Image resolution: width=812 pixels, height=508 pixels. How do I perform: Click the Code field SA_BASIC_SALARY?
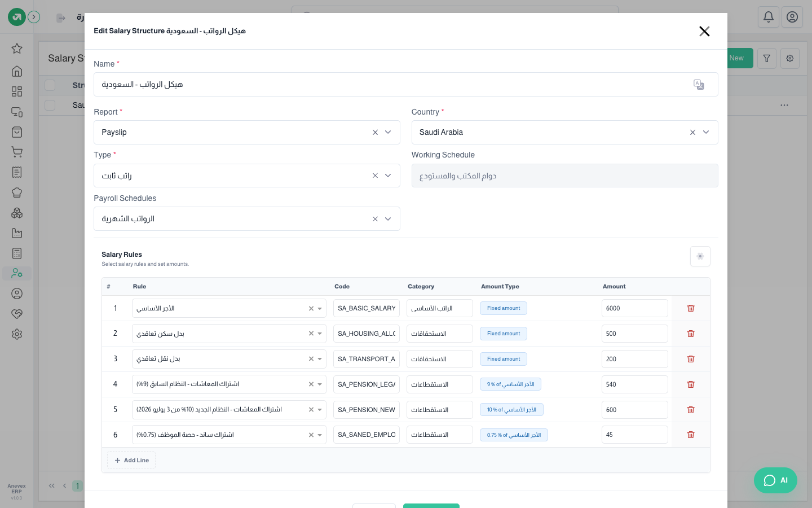coord(367,308)
